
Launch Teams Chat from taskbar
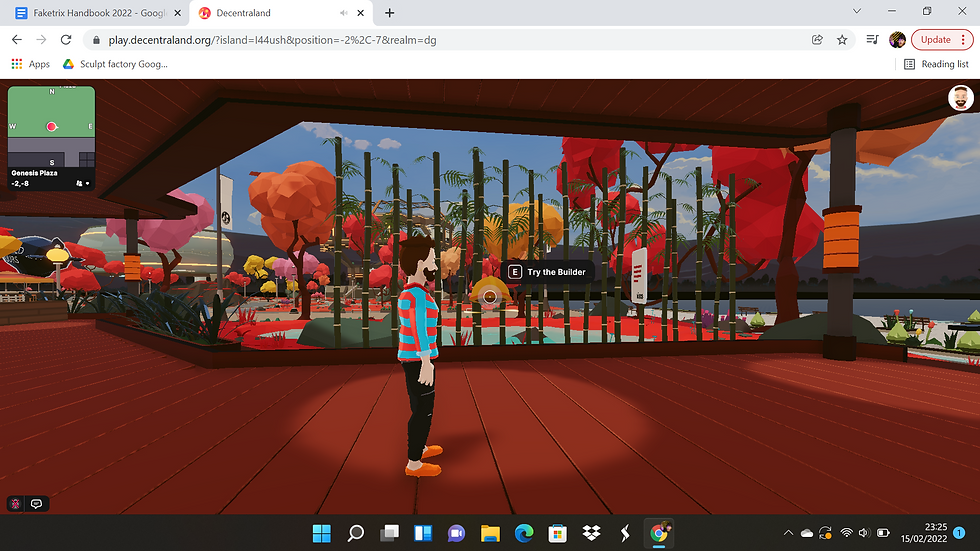pos(456,533)
